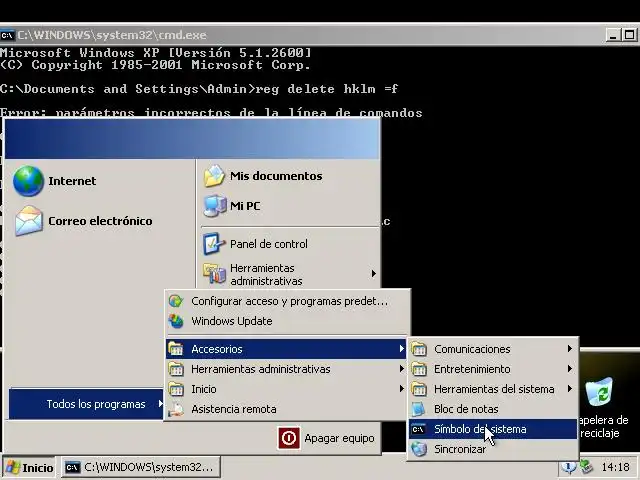Click the Sincronizar icon
Image resolution: width=640 pixels, height=480 pixels.
point(419,449)
